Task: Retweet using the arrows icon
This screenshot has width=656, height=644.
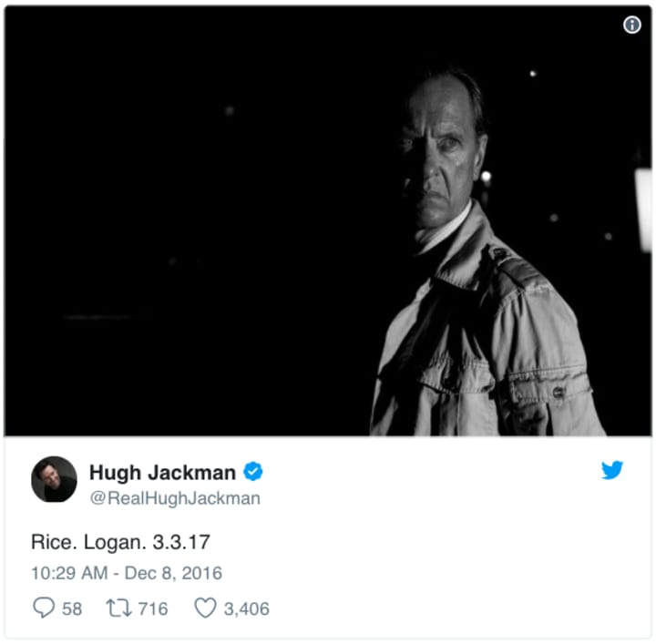Action: (118, 608)
